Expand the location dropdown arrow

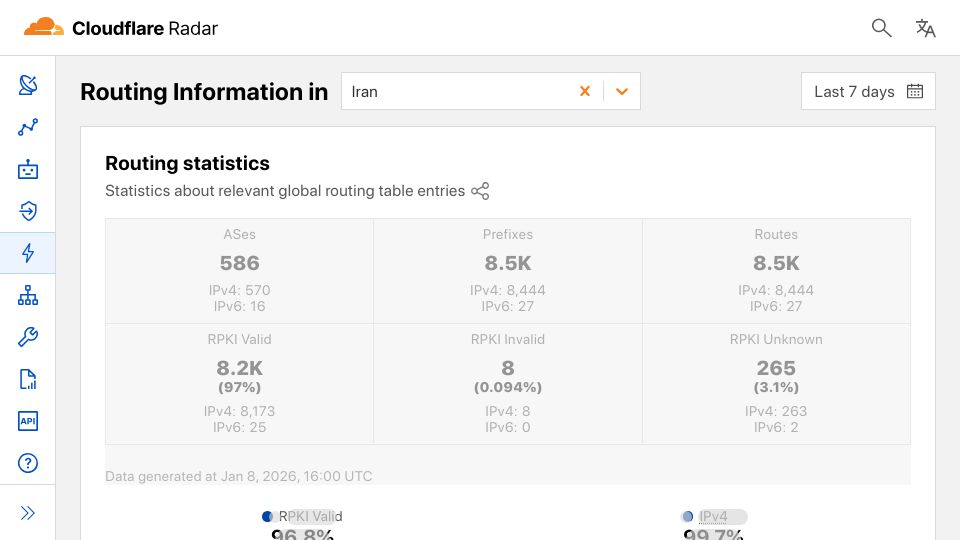pos(622,91)
